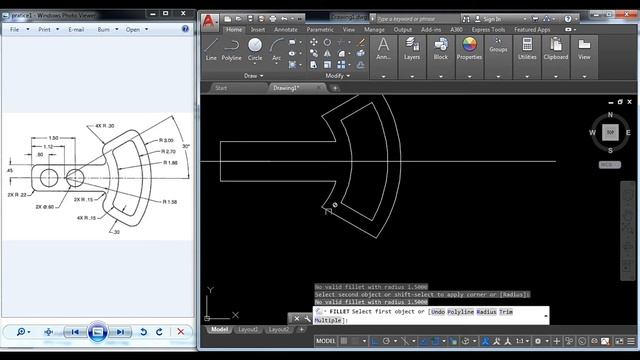Click the Open file icon in Quick Access
The image size is (640, 360).
point(239,19)
